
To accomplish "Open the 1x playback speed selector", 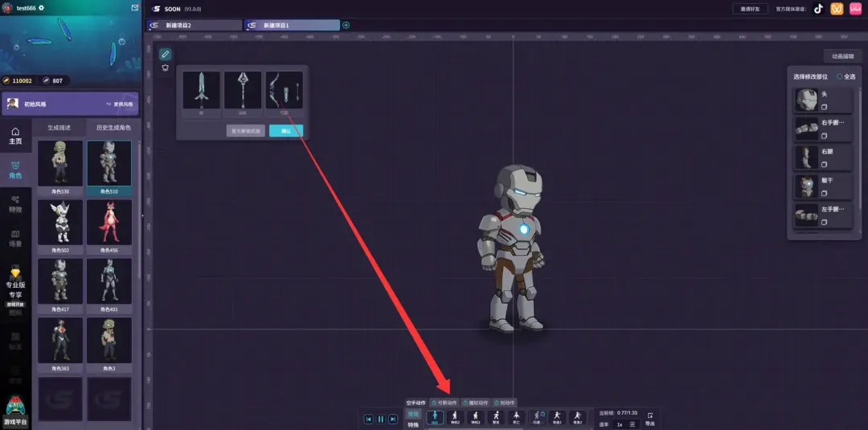I will (626, 424).
